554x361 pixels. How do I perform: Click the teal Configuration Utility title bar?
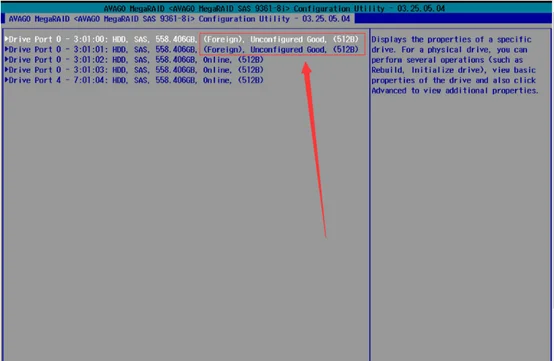pos(277,8)
